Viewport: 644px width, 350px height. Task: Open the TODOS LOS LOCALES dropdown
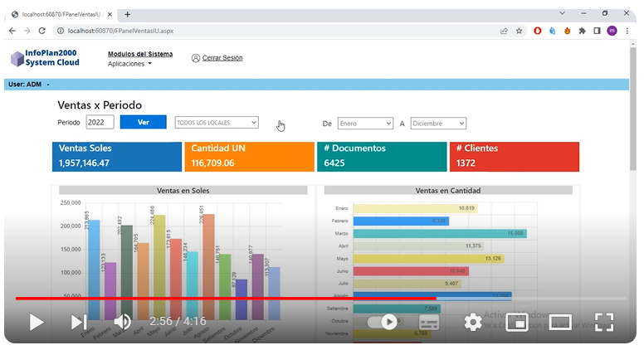tap(217, 123)
